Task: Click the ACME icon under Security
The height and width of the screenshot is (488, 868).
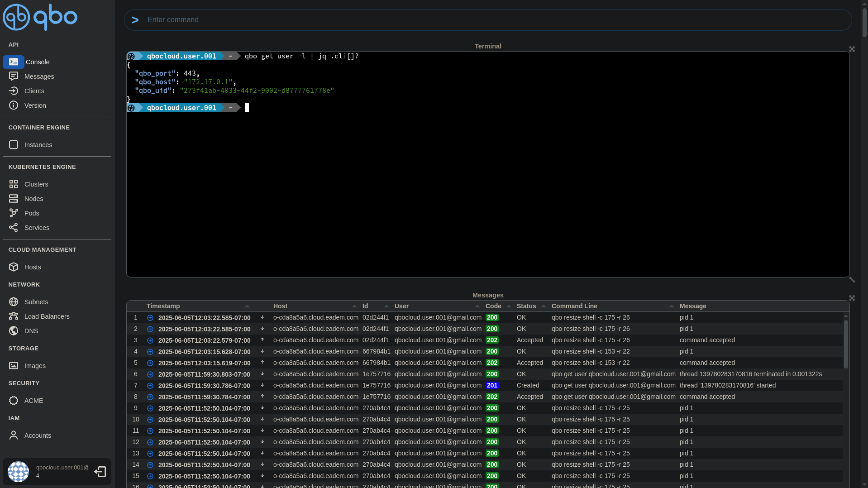Action: pos(14,400)
